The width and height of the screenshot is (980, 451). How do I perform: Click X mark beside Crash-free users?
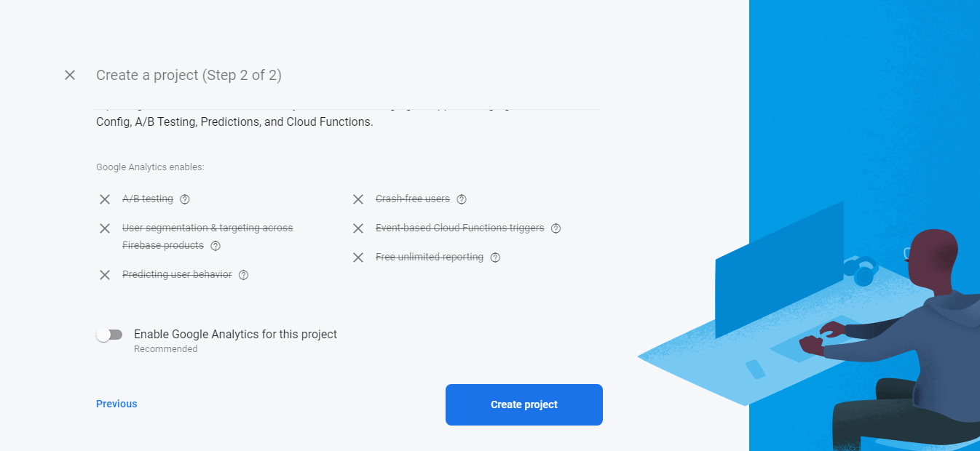coord(358,199)
